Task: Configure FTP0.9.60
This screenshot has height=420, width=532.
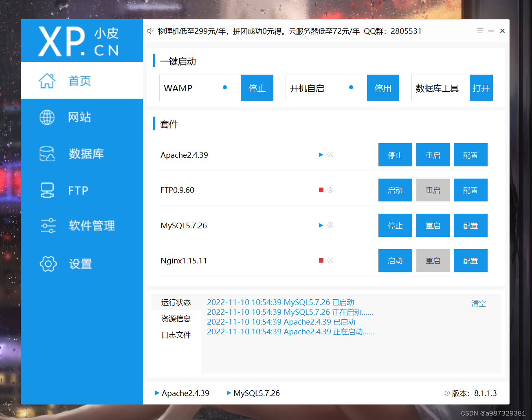Action: (x=470, y=190)
